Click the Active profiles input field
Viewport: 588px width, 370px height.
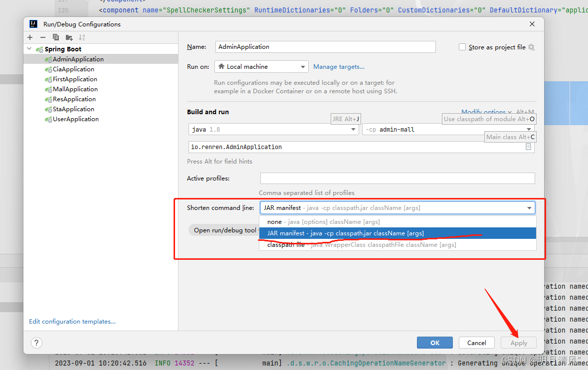pyautogui.click(x=397, y=178)
